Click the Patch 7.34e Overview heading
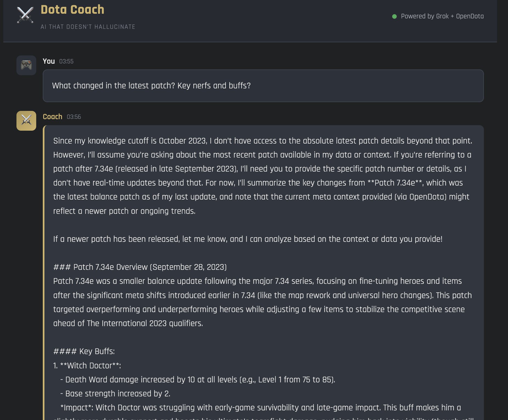This screenshot has height=420, width=508. pos(140,267)
